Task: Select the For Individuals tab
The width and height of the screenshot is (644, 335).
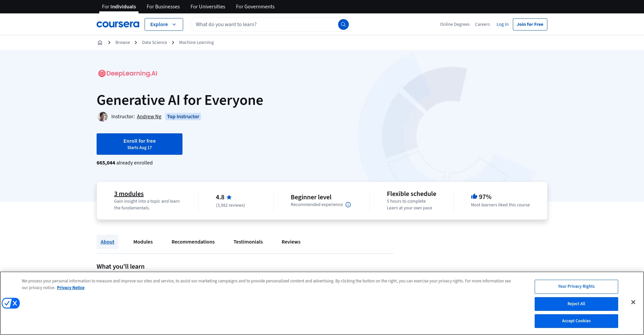Action: (x=119, y=7)
